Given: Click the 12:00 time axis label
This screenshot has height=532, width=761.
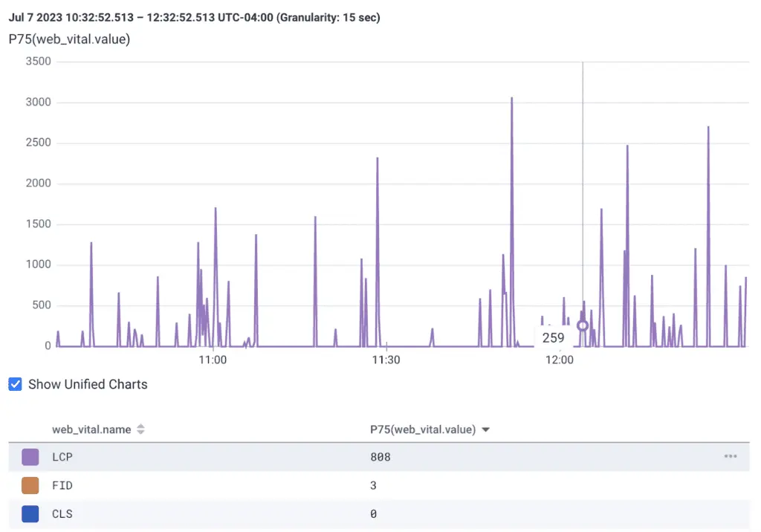Looking at the screenshot, I should [559, 360].
